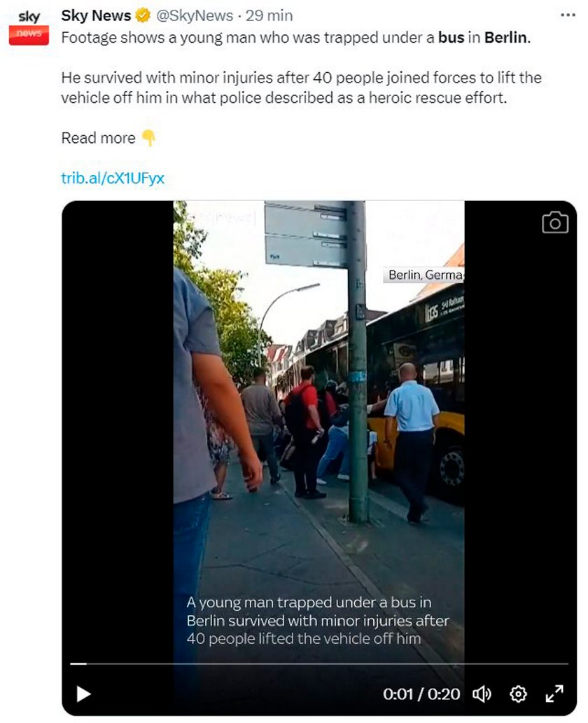Click the pointing-down emoji after Read more

148,138
